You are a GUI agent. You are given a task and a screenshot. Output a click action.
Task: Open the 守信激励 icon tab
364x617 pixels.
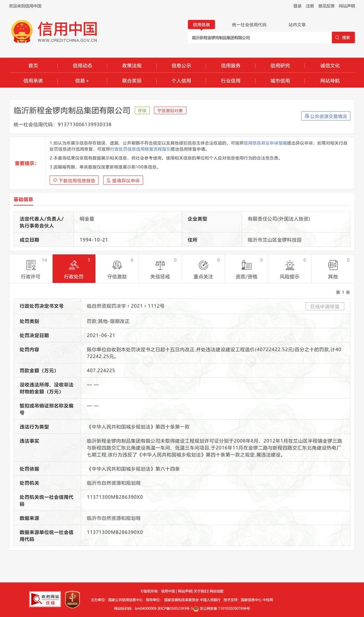pyautogui.click(x=117, y=265)
